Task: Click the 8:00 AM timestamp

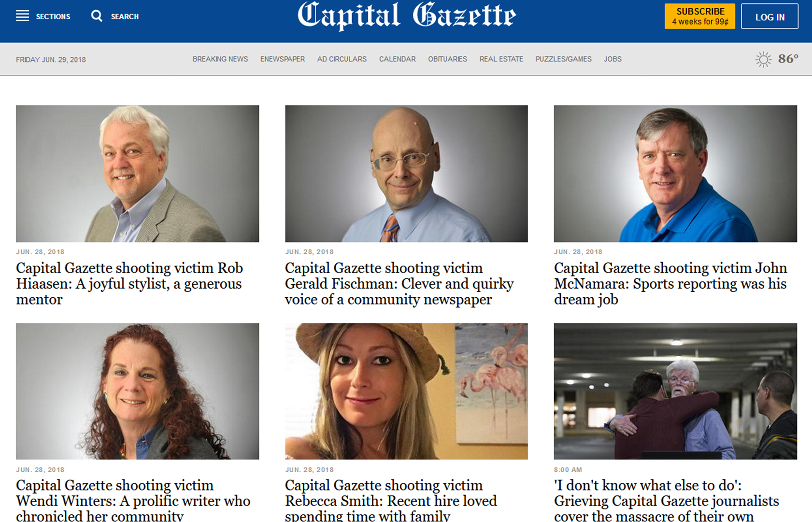Action: [x=568, y=470]
